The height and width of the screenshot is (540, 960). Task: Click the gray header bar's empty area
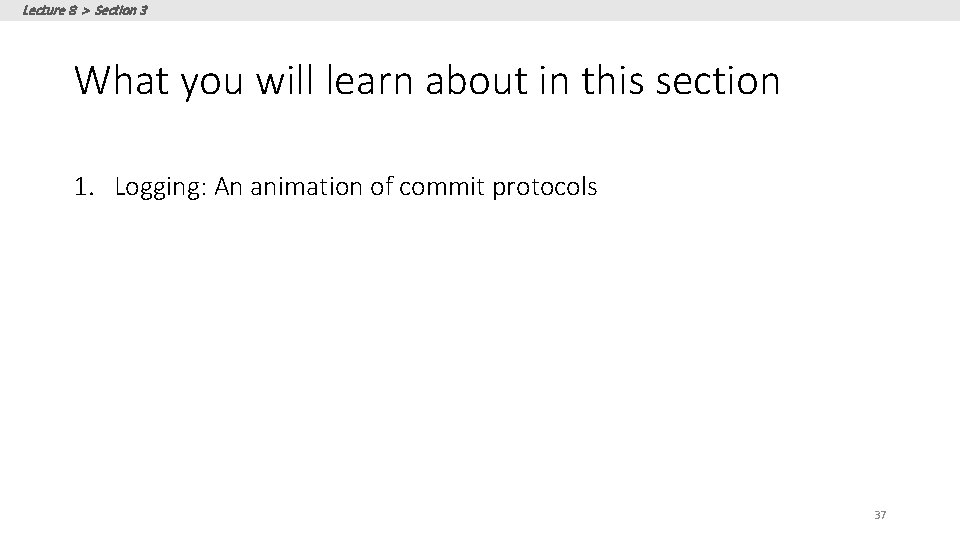coord(550,9)
